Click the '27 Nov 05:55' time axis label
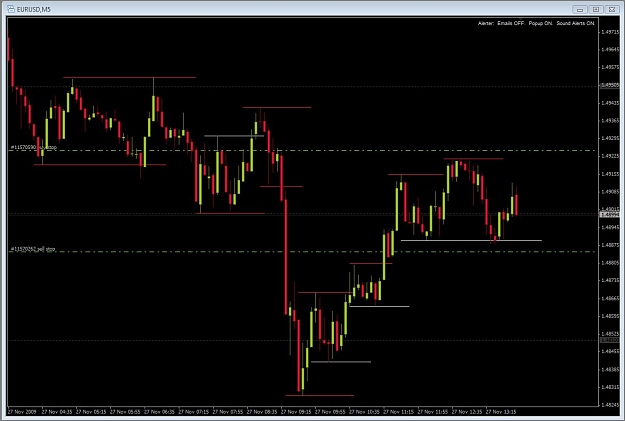Screen dimensions: 625x421 [x=125, y=411]
